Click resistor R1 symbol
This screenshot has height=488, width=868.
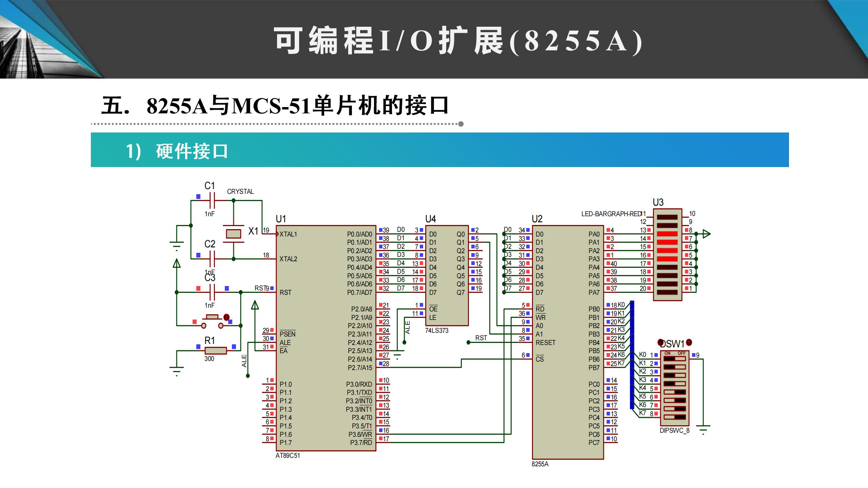[216, 351]
